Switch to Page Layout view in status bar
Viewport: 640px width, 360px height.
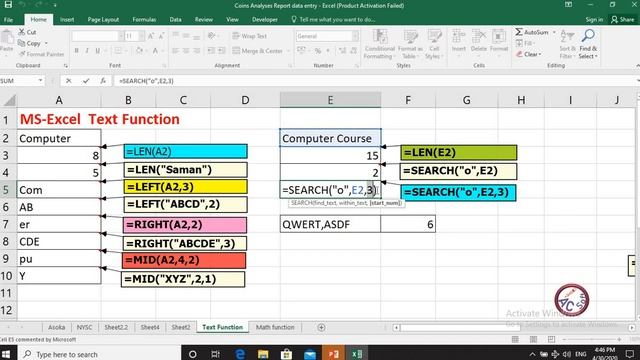533,340
